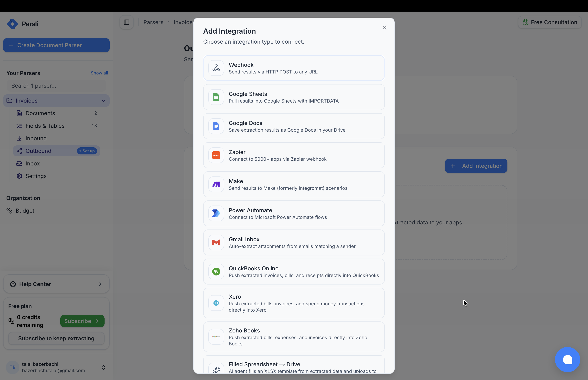Screen dimensions: 588x380
Task: Click the Settings gear icon
Action: pos(19,176)
